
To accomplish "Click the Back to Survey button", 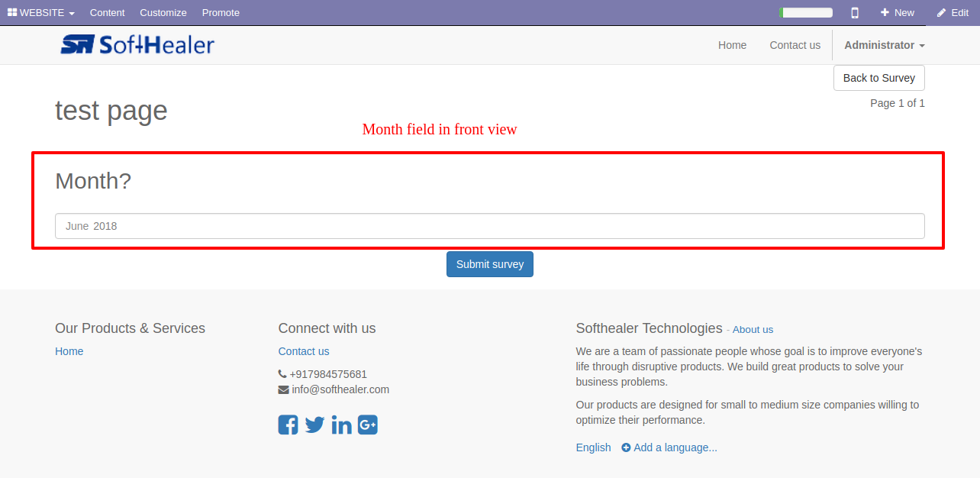I will (878, 78).
